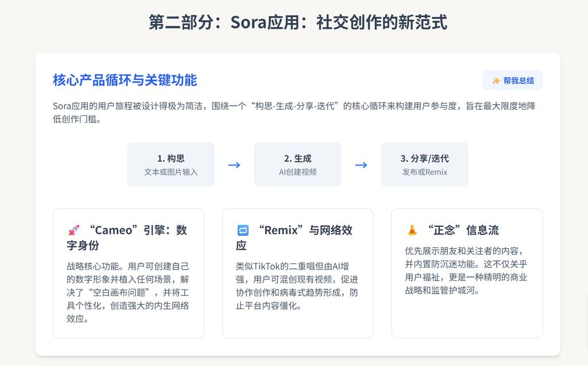Viewport: 588px width, 366px height.
Task: Click the arrow between 构思 and 生成
Action: pyautogui.click(x=234, y=165)
